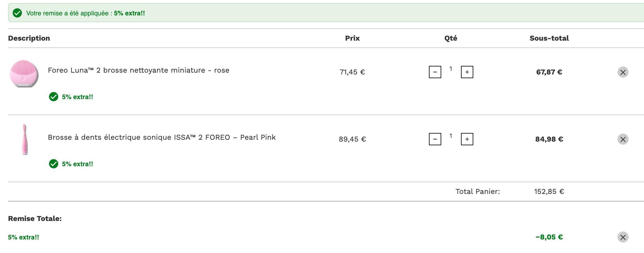This screenshot has height=253, width=644.
Task: Select the ISSA 2 quantity value field
Action: [451, 136]
